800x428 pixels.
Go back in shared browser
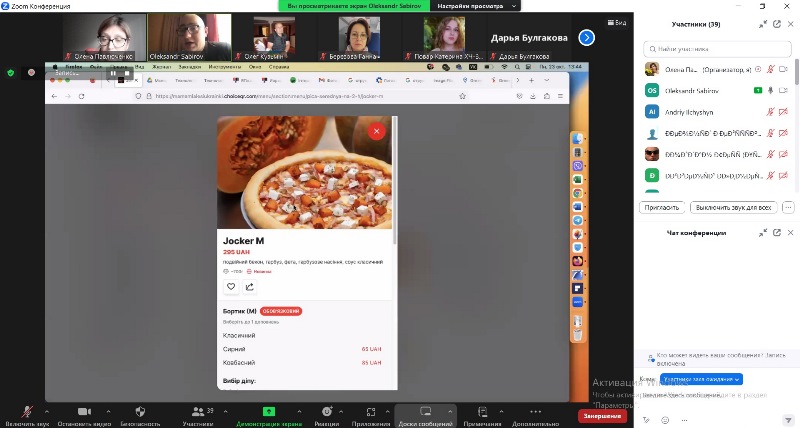55,96
